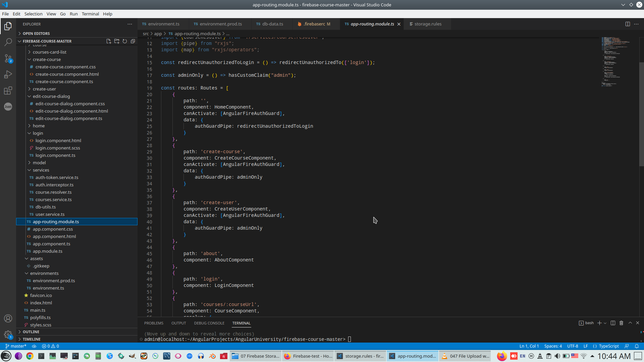The width and height of the screenshot is (644, 362).
Task: Collapse the services folder
Action: [41, 170]
